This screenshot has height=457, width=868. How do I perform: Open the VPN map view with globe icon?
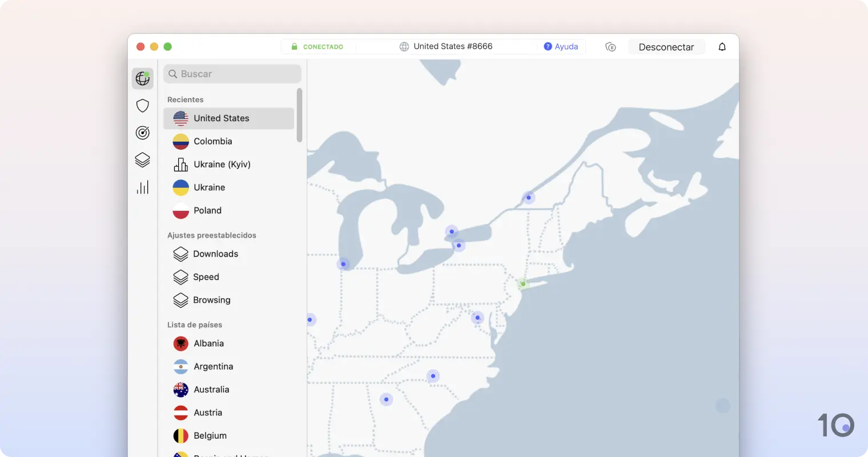142,78
